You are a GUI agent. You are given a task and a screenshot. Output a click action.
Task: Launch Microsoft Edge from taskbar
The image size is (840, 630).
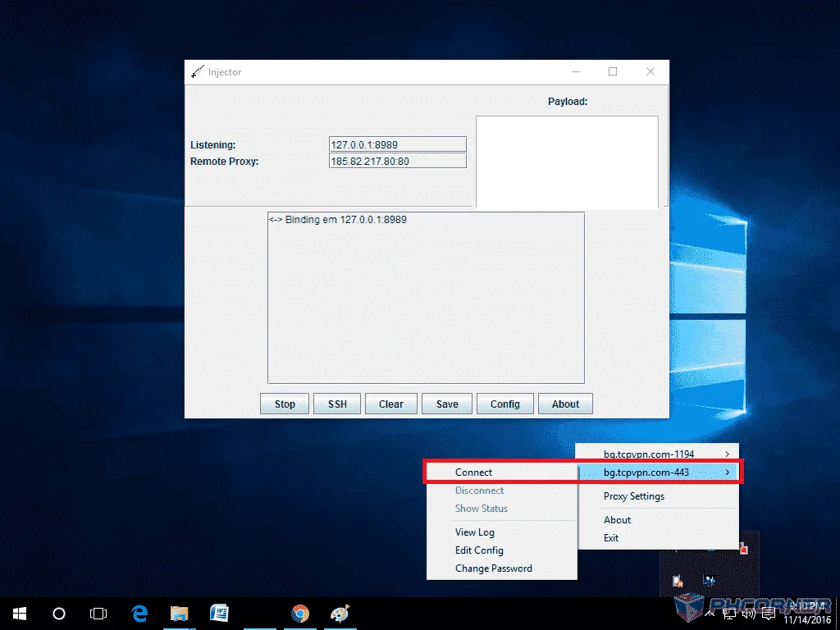click(x=139, y=614)
